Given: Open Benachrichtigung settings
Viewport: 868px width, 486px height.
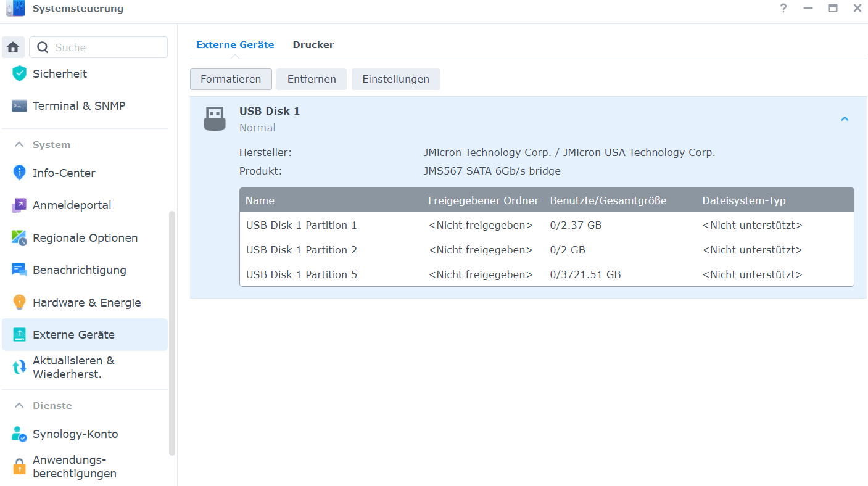Looking at the screenshot, I should pos(85,270).
